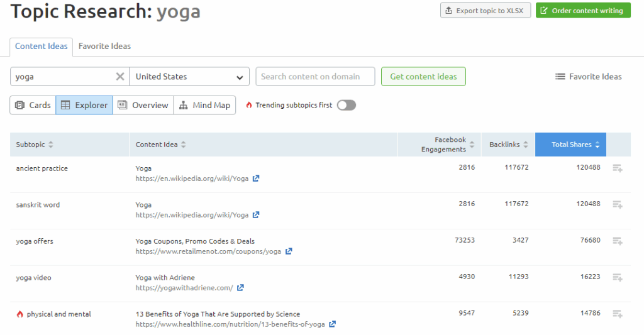Sort table by Subtopic column
This screenshot has width=644, height=335.
pos(35,145)
